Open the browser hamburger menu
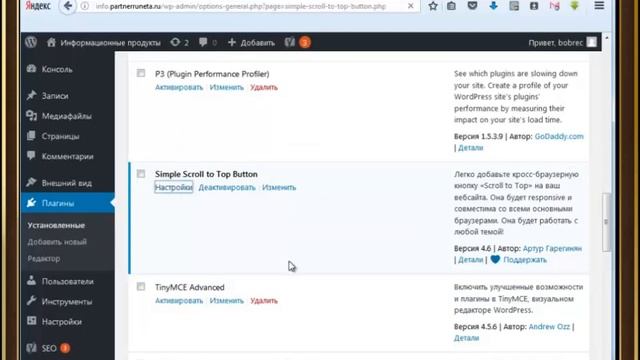The image size is (640, 360). click(599, 6)
